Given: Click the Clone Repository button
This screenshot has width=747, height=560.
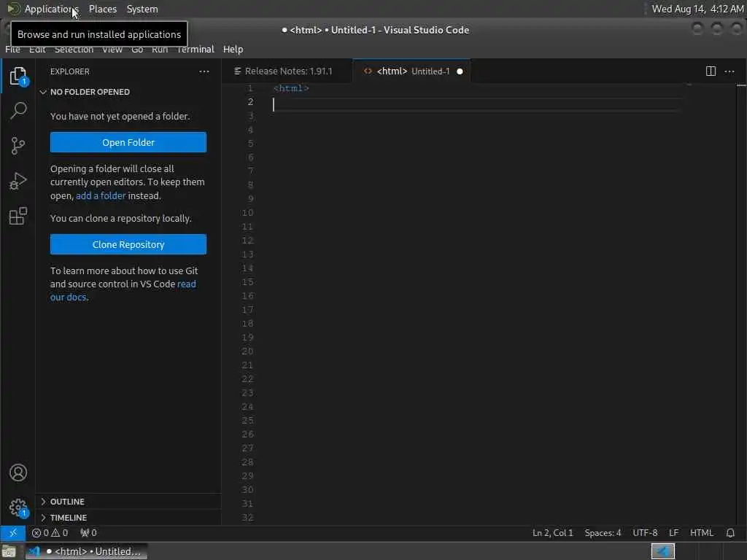Looking at the screenshot, I should click(x=128, y=244).
